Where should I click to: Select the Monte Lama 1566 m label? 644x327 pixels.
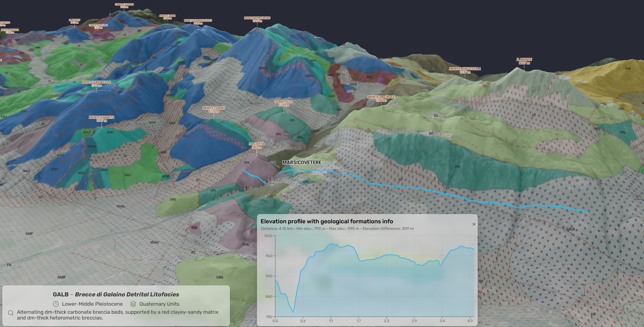tap(167, 17)
